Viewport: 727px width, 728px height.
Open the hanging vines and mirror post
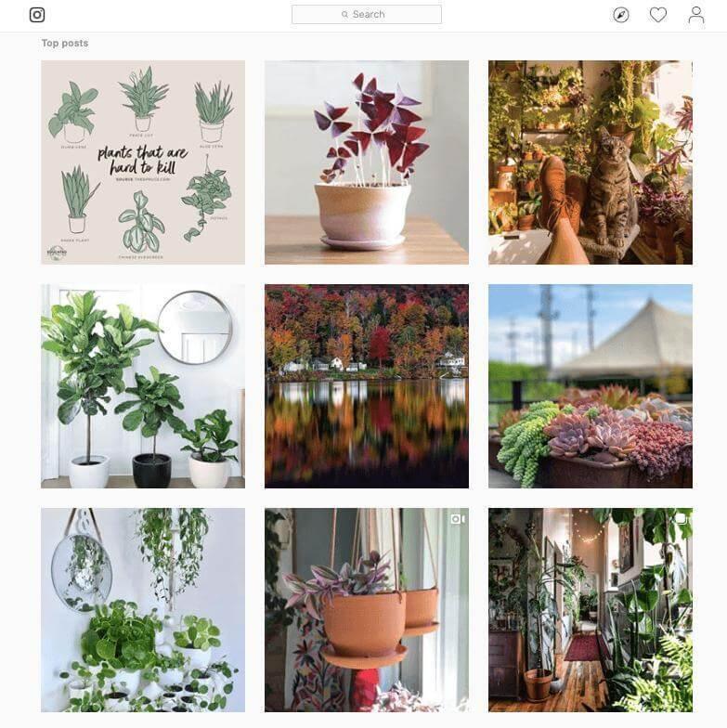143,610
